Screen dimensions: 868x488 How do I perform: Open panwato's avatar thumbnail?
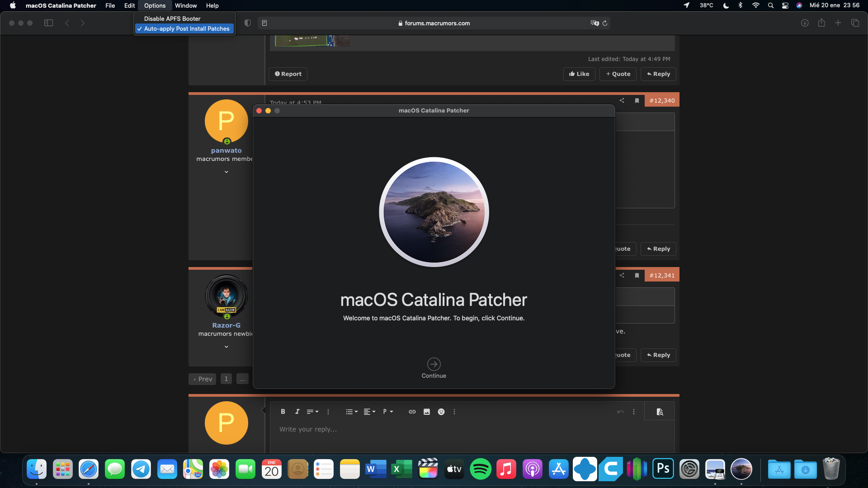(226, 121)
